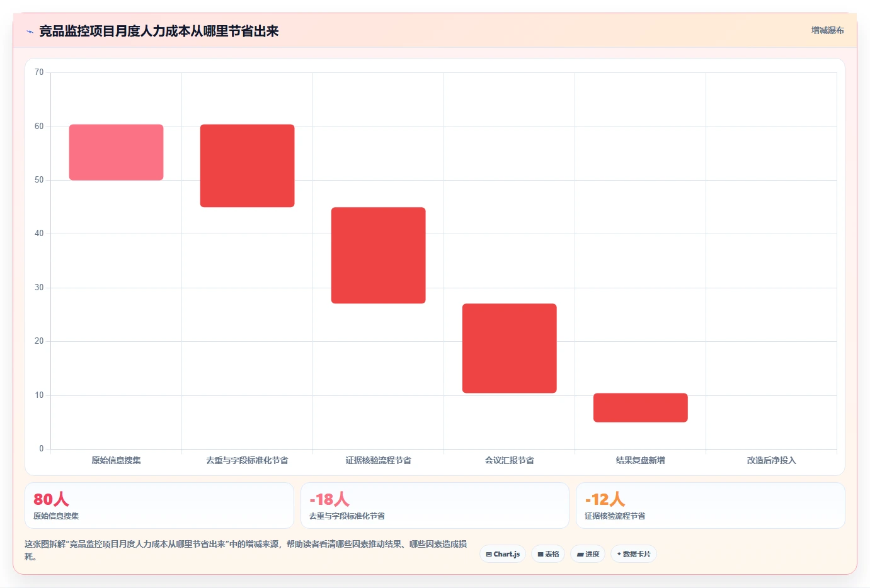This screenshot has width=870, height=588.
Task: Click the red 证据核验流程节省 bar
Action: point(379,256)
